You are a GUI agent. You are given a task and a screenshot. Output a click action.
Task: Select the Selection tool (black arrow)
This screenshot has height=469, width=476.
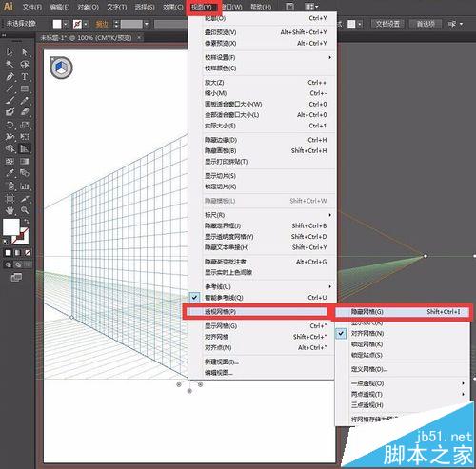pyautogui.click(x=10, y=51)
